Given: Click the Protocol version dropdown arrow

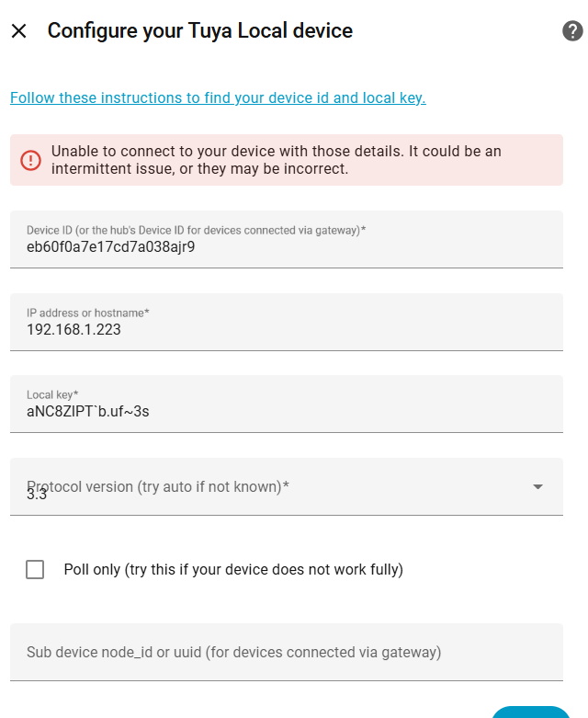Looking at the screenshot, I should (537, 487).
